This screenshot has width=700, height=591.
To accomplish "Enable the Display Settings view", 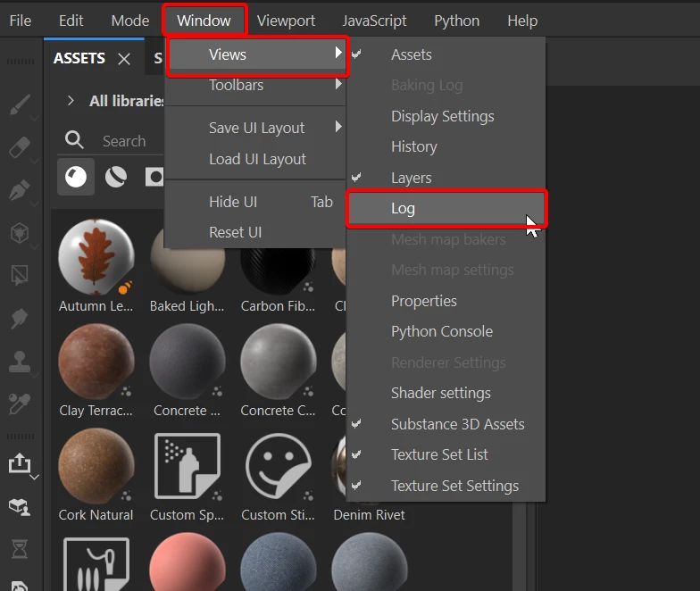I will tap(446, 116).
